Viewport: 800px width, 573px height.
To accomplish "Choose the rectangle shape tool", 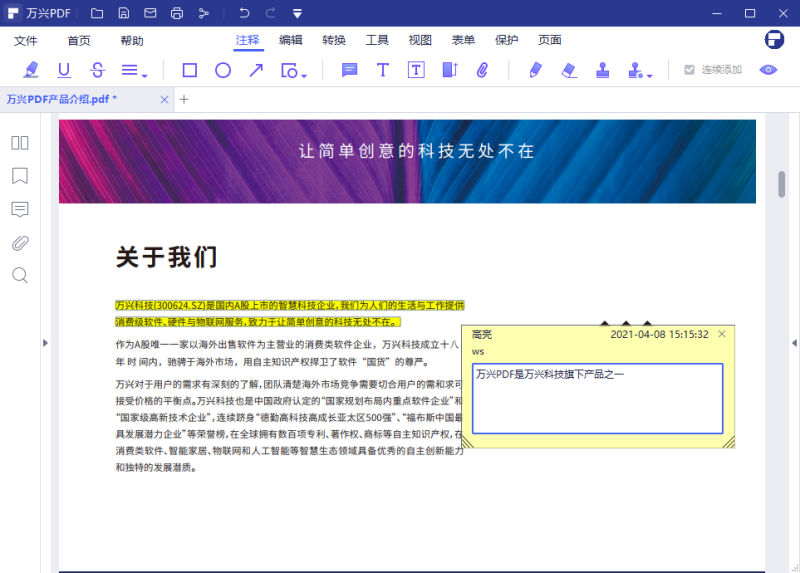I will [189, 70].
